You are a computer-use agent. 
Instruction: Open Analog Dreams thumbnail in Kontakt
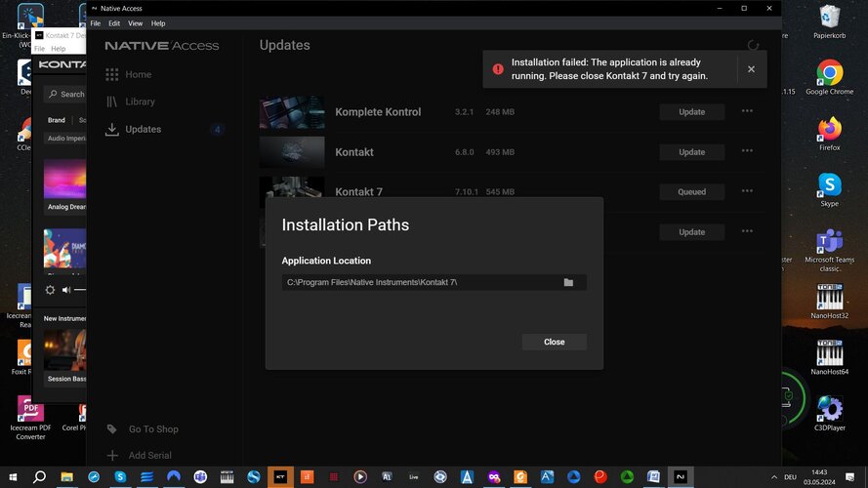[x=64, y=180]
